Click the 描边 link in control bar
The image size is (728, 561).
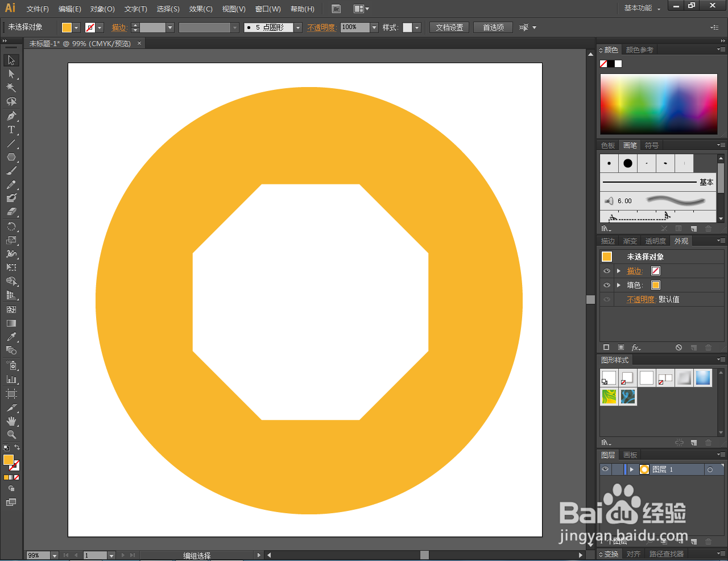pos(119,27)
